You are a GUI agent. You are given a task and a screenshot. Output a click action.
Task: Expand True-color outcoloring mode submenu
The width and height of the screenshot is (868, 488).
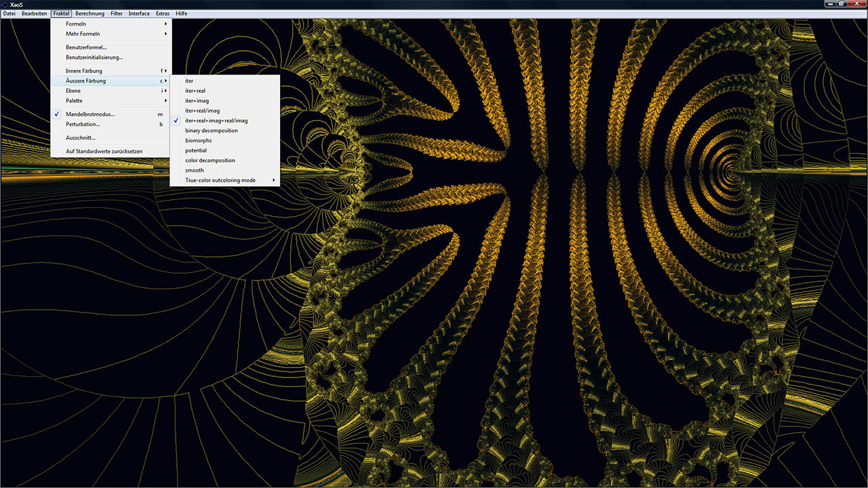point(224,180)
